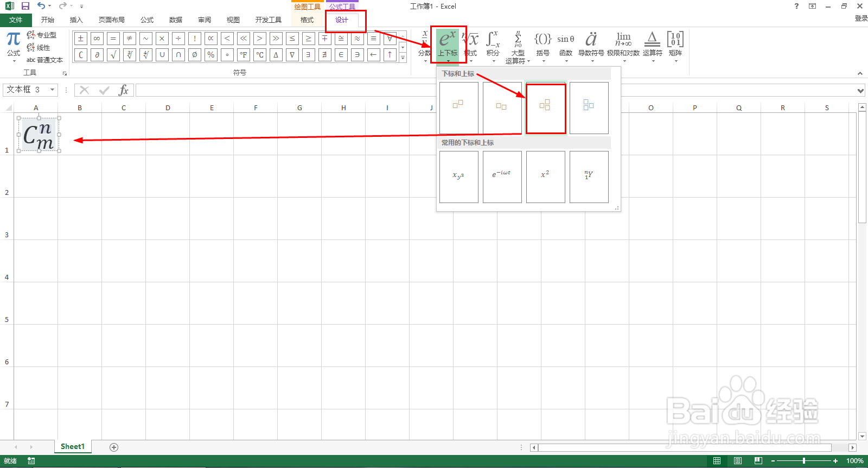
Task: Select the Sheet1 tab
Action: click(x=73, y=447)
